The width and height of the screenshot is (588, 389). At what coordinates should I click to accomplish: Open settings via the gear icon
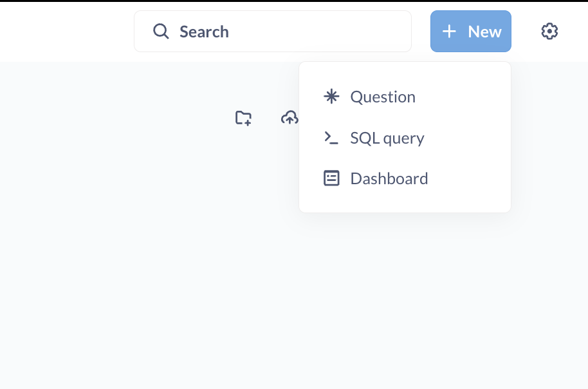click(x=549, y=31)
